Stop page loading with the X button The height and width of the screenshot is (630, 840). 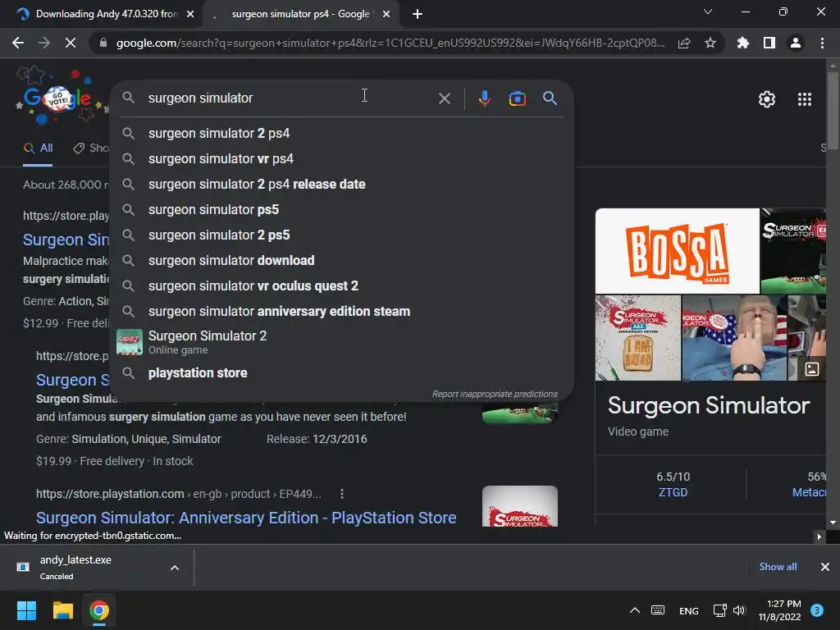click(x=71, y=43)
